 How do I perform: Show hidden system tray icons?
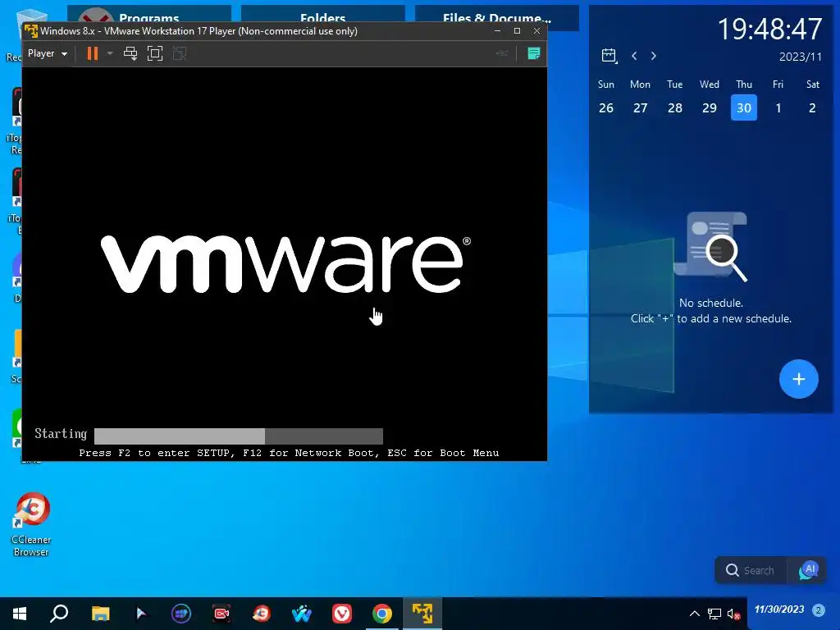coord(694,614)
